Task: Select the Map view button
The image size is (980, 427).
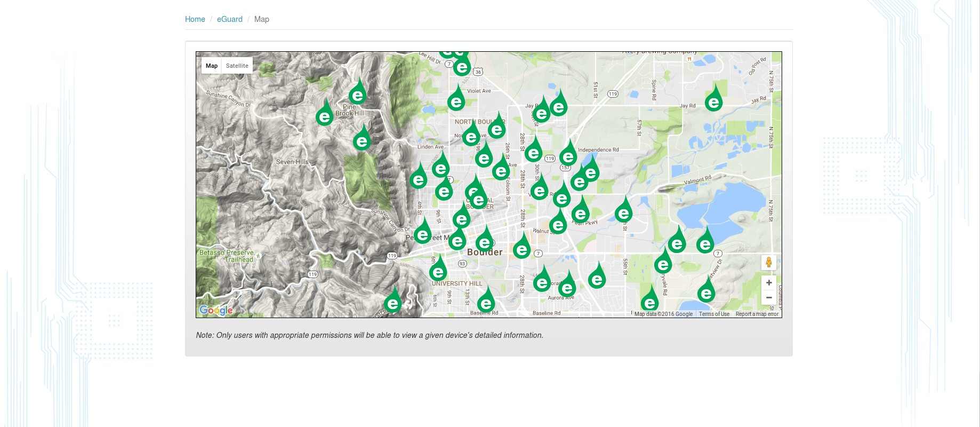Action: pos(212,66)
